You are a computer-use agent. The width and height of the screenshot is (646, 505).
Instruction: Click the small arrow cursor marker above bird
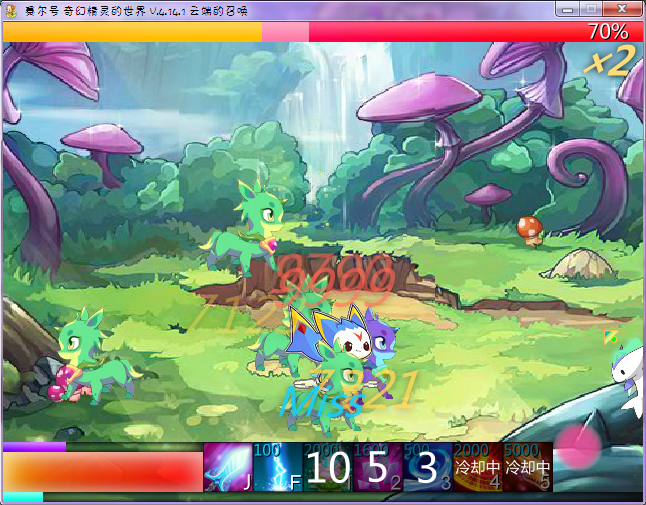(611, 337)
